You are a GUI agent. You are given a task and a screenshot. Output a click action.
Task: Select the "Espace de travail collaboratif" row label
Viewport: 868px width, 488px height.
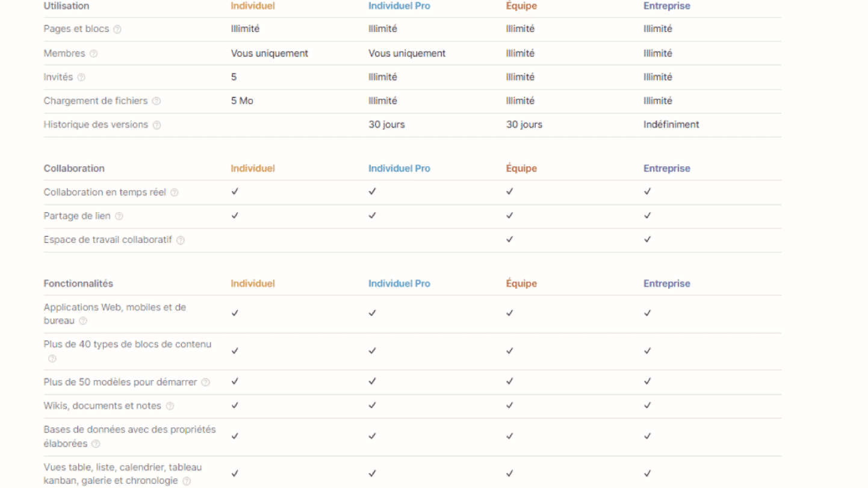pos(108,240)
